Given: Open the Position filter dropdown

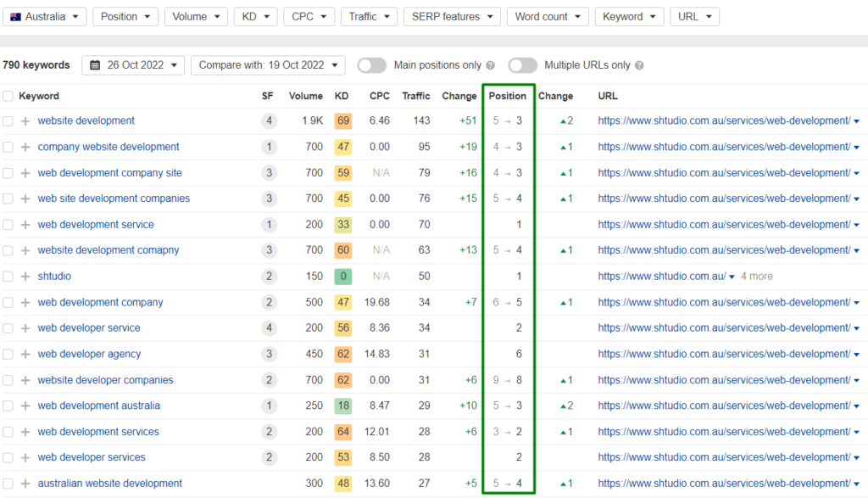Looking at the screenshot, I should 125,17.
